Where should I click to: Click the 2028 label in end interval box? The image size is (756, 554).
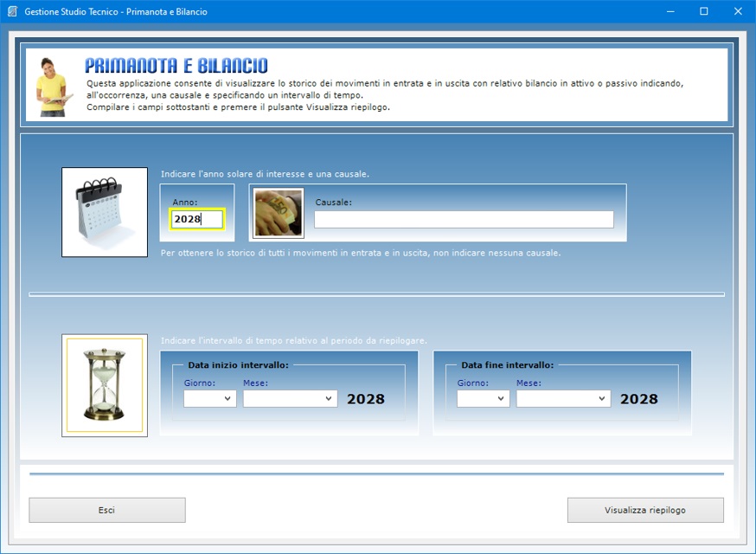pos(639,399)
